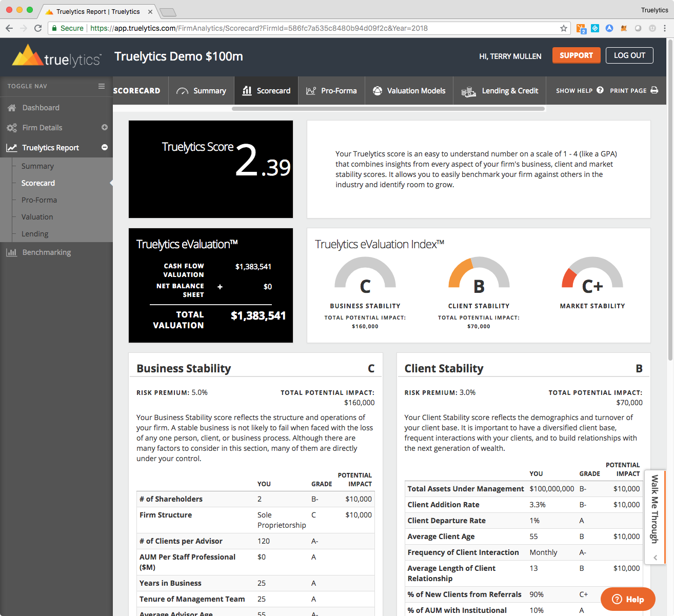Click the first orange extension icon with badge
The width and height of the screenshot is (674, 616).
tap(581, 29)
